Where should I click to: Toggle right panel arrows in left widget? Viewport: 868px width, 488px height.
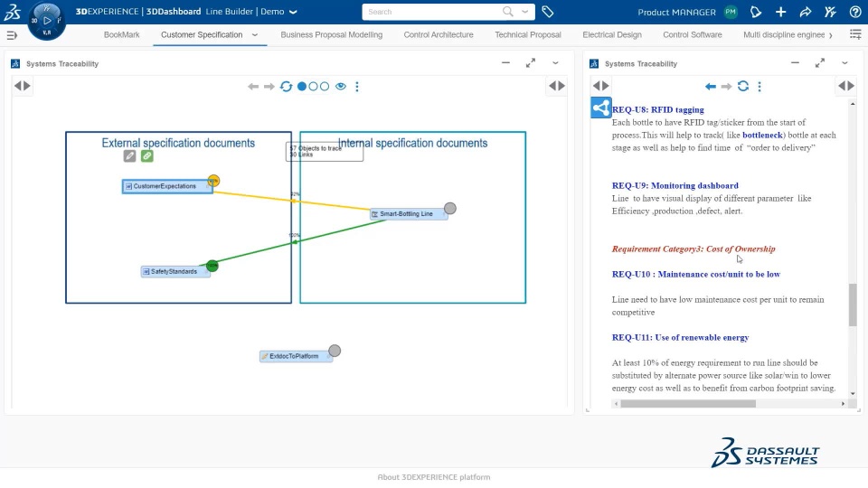pyautogui.click(x=557, y=86)
